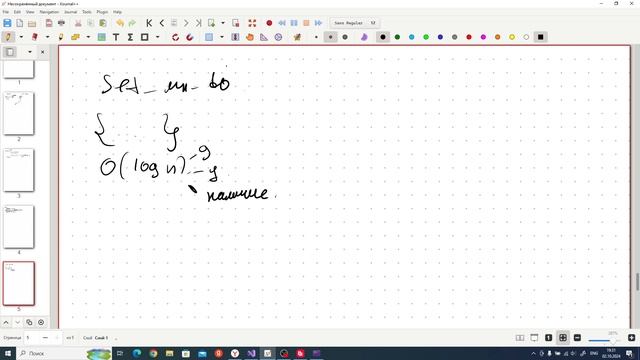Select the region selection tool
Screen dimensions: 640x360
pos(209,37)
